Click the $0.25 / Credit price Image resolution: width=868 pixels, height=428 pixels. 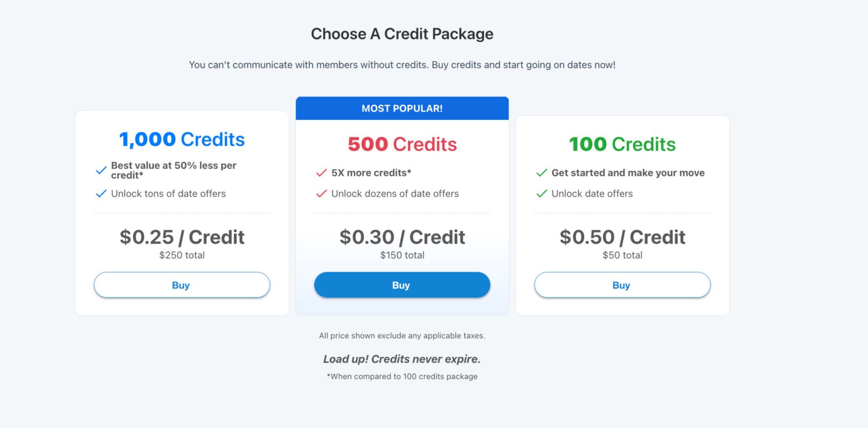[x=182, y=237]
